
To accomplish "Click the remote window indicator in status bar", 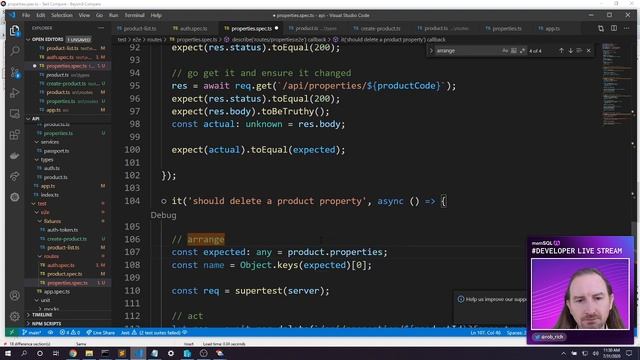I will tap(11, 332).
